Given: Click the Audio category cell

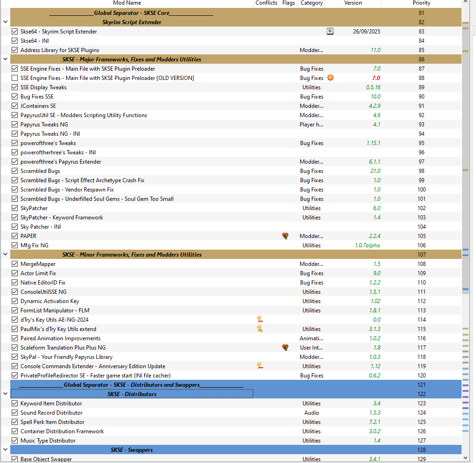Looking at the screenshot, I should point(311,413).
